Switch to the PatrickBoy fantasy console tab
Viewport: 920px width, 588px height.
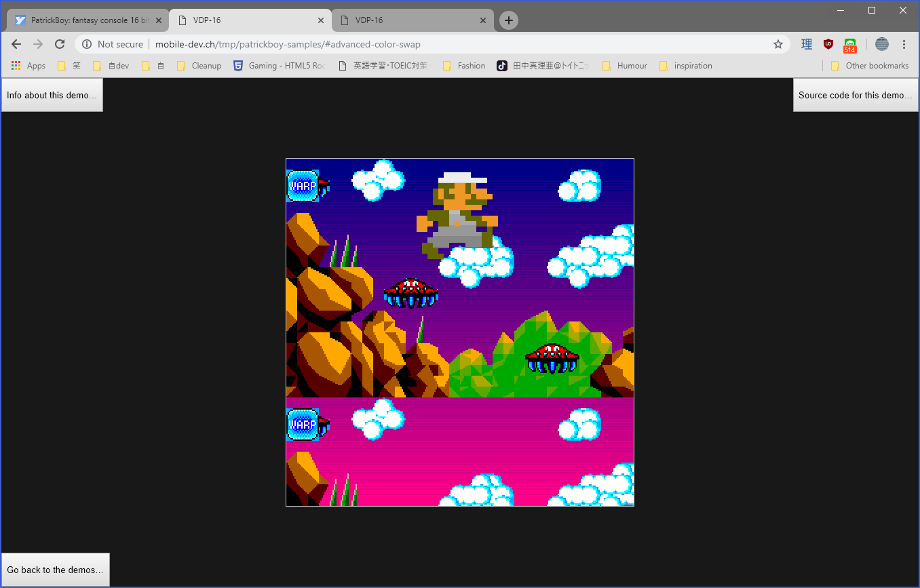pos(88,20)
